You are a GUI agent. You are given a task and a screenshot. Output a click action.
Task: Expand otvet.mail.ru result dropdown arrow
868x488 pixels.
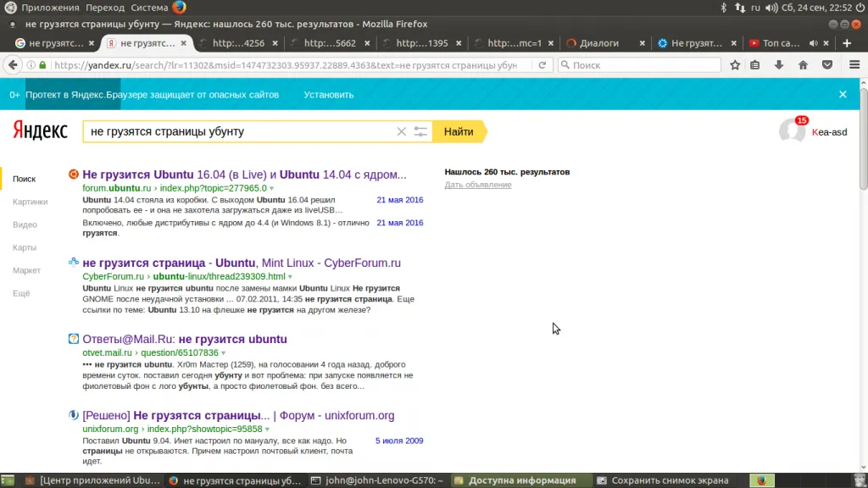[x=223, y=353]
